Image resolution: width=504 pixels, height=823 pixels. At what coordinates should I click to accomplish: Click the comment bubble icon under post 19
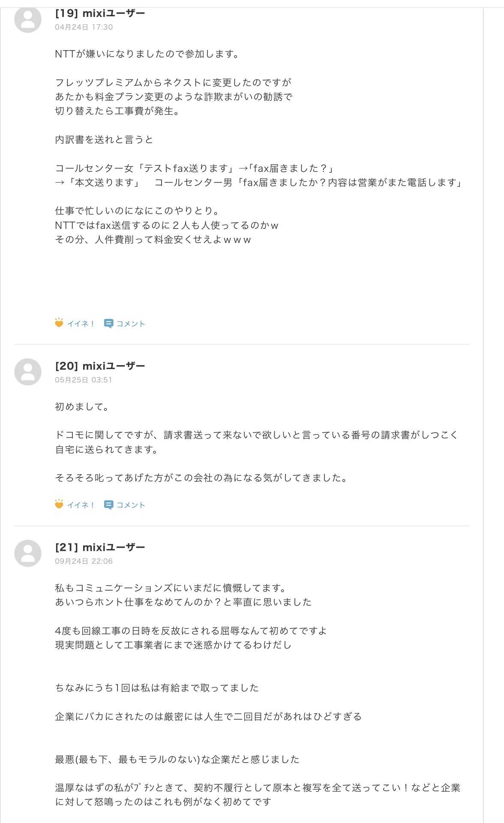click(x=108, y=324)
